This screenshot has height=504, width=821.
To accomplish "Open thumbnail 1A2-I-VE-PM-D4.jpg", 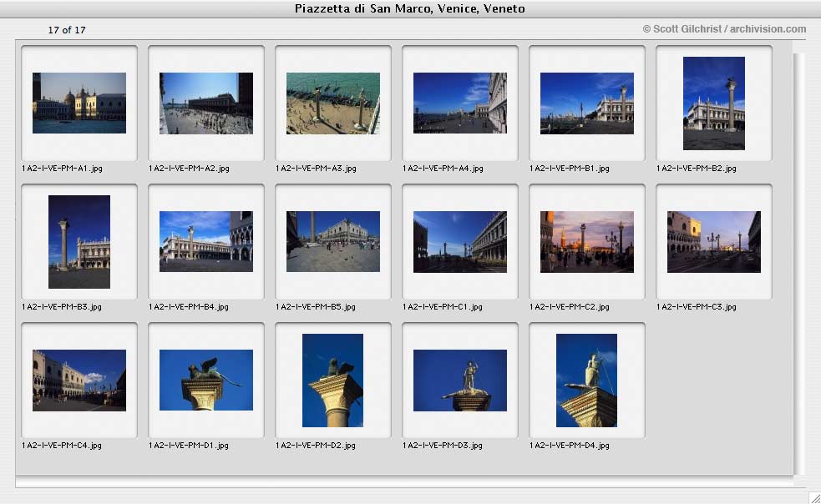I will tap(587, 381).
